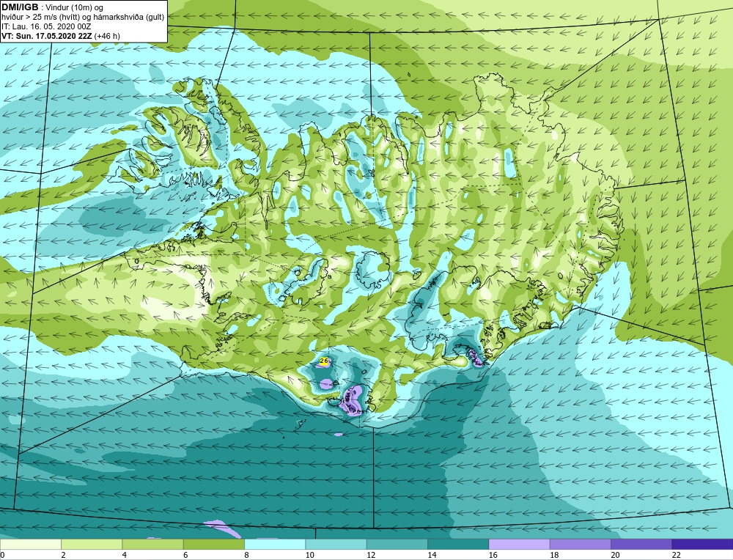Screen dimensions: 733x560
Task: Click the legend tick label 22
Action: [676, 555]
